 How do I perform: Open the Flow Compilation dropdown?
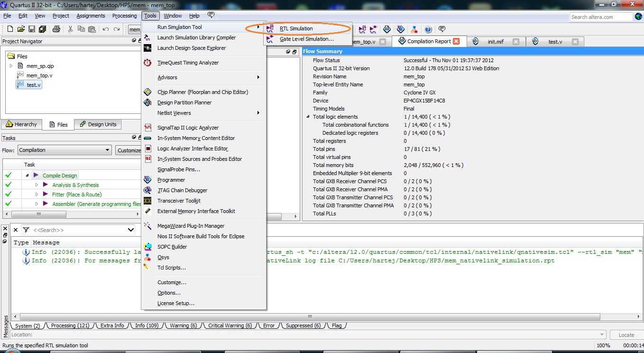click(x=64, y=150)
